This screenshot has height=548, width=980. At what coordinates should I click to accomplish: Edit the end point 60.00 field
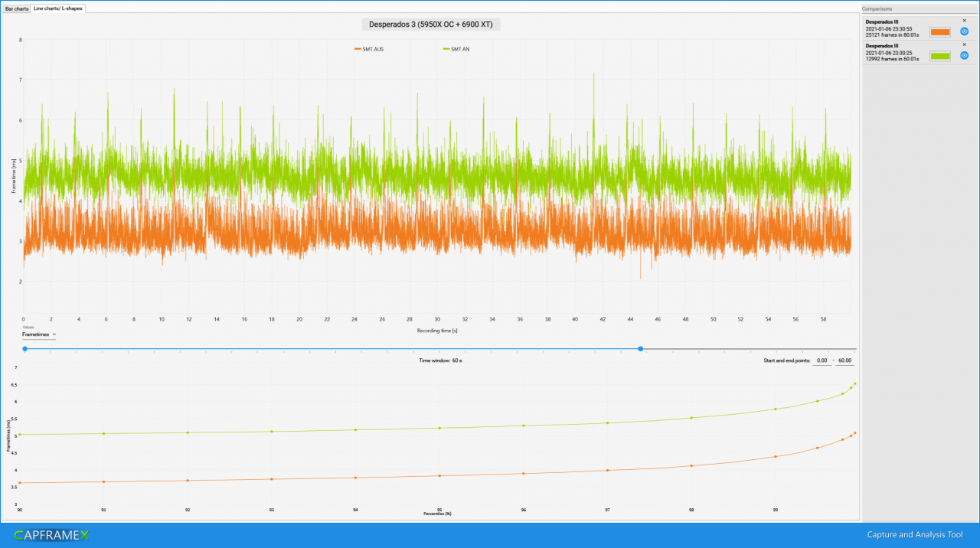(845, 360)
